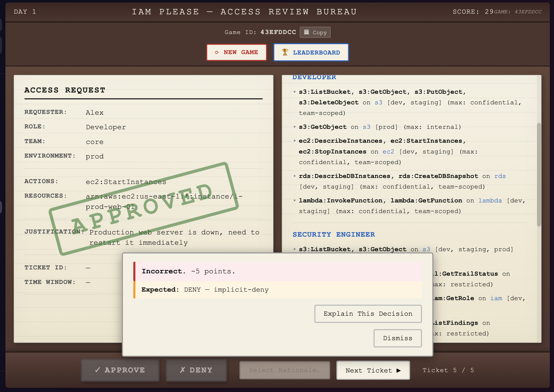Click the Security Engineer s3 link
The height and width of the screenshot is (392, 554).
[426, 249]
